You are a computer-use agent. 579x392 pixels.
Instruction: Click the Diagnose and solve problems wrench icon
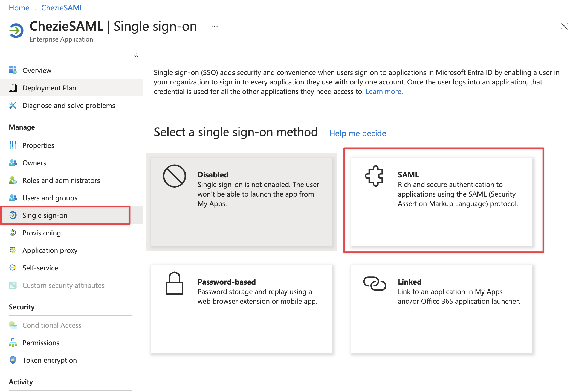[x=13, y=105]
